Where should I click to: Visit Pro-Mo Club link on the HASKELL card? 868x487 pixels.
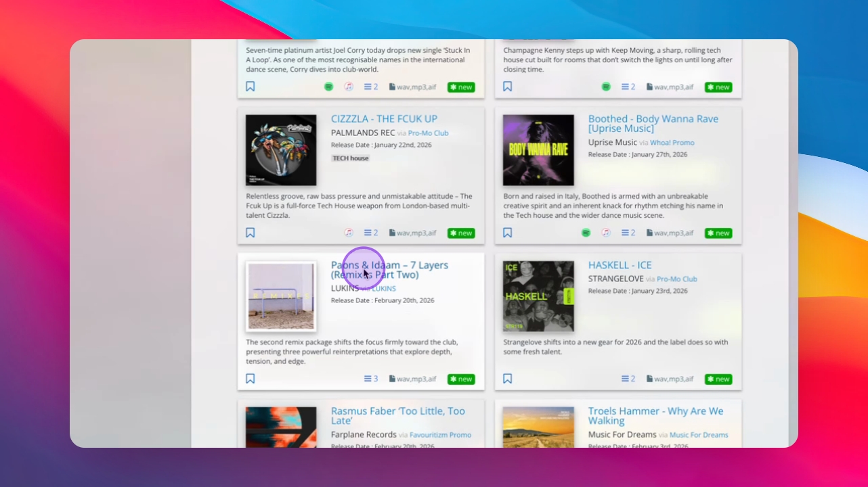pos(677,279)
